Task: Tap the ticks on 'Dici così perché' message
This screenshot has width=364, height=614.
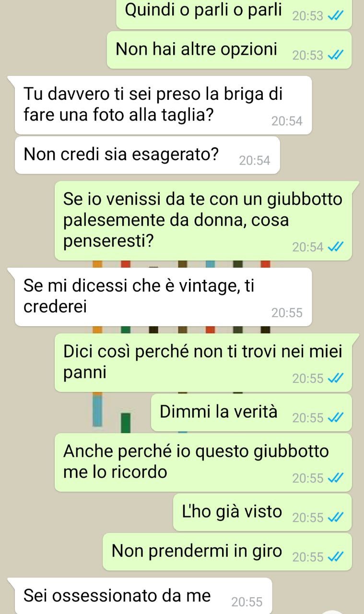Action: 336,378
